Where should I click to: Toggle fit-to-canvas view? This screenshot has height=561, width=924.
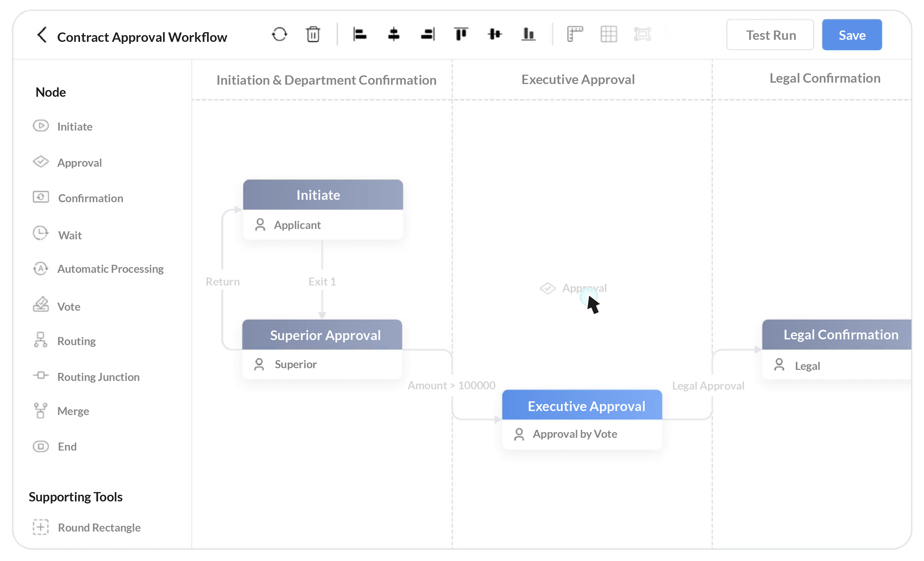tap(643, 34)
